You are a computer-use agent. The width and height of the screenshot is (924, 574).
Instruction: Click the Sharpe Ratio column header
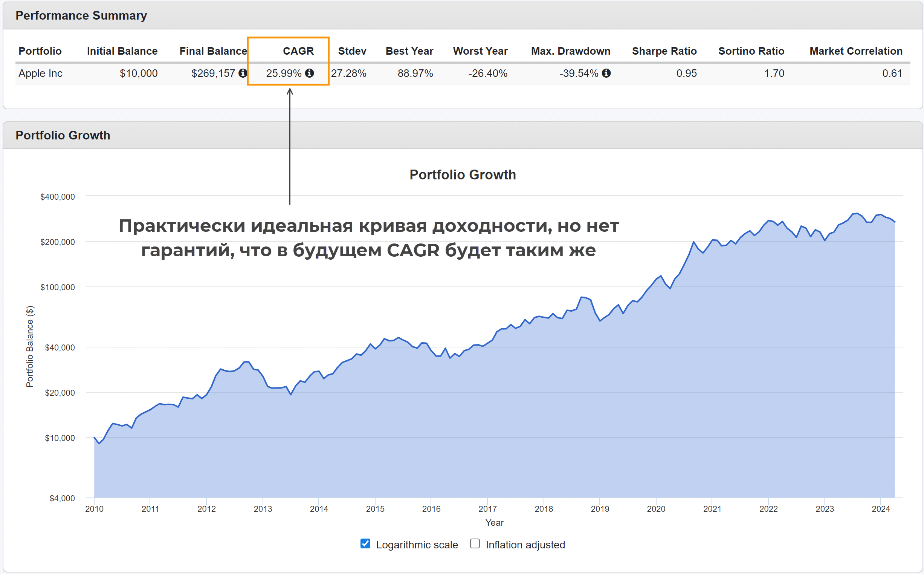click(664, 51)
